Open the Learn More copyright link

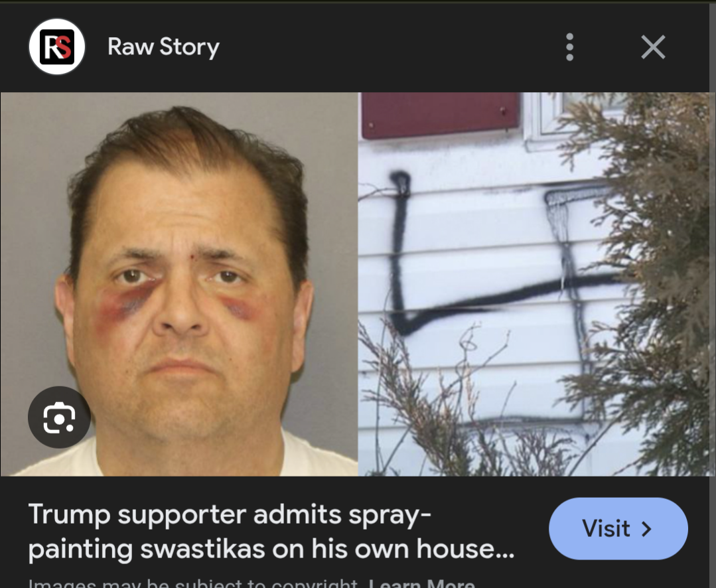click(422, 583)
